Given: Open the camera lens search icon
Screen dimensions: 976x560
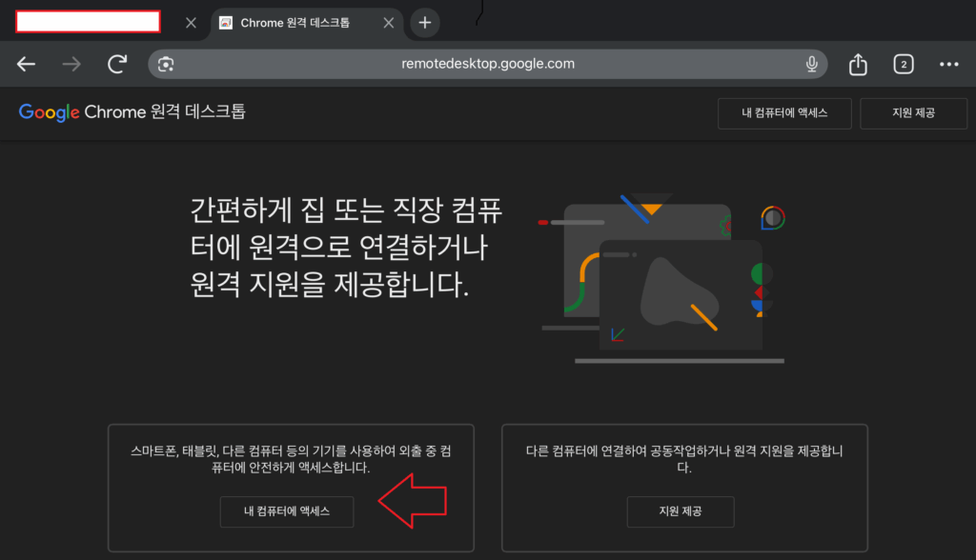Looking at the screenshot, I should coord(166,64).
